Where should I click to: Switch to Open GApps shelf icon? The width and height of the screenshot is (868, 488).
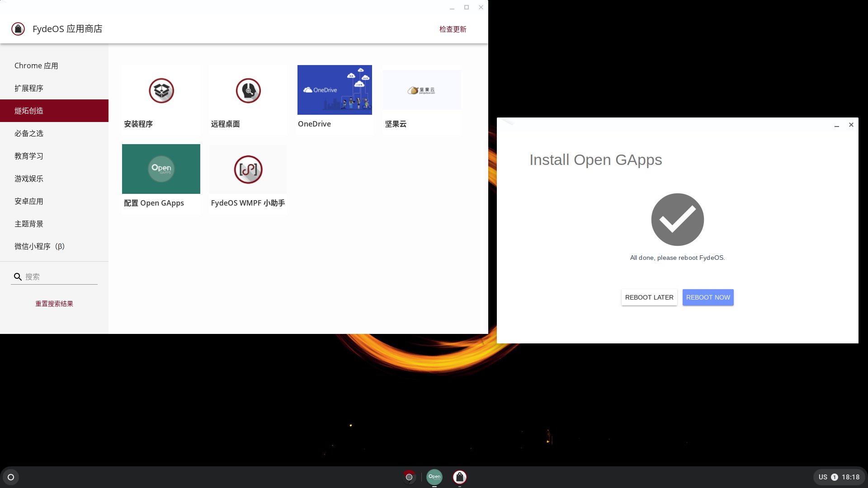(x=434, y=477)
